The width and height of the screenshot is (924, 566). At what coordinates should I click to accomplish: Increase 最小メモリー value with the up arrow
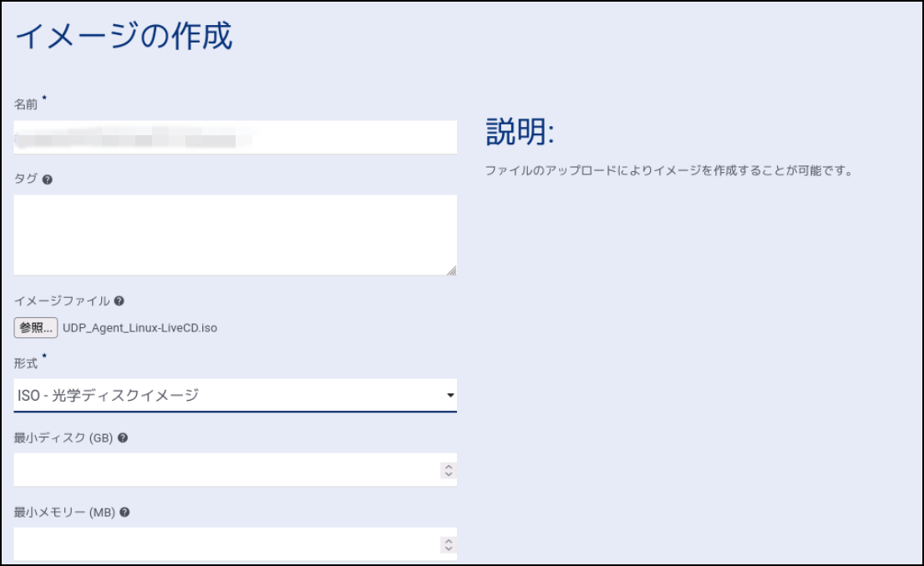point(449,540)
